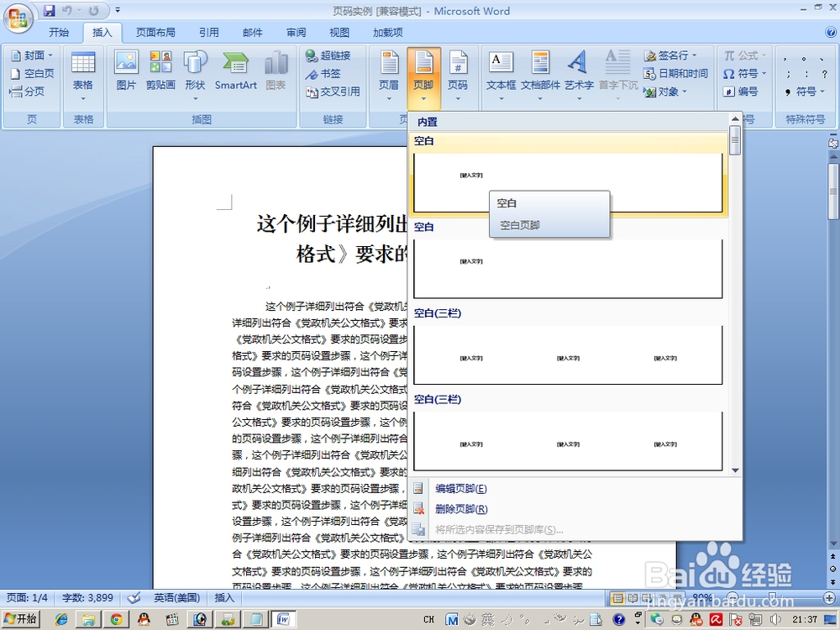Click the 字数: 3,899 word count
The width and height of the screenshot is (840, 630).
tap(87, 598)
